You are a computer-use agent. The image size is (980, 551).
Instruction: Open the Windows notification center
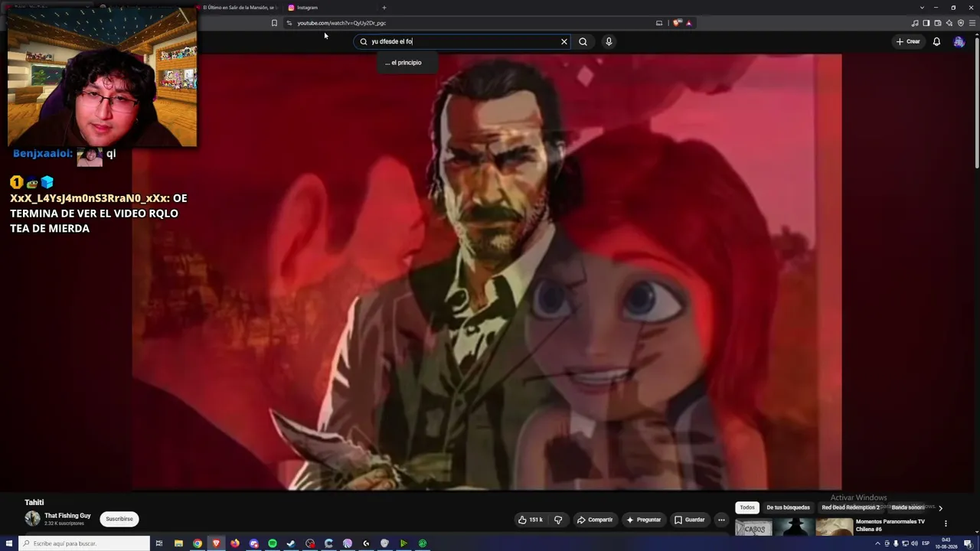[967, 543]
